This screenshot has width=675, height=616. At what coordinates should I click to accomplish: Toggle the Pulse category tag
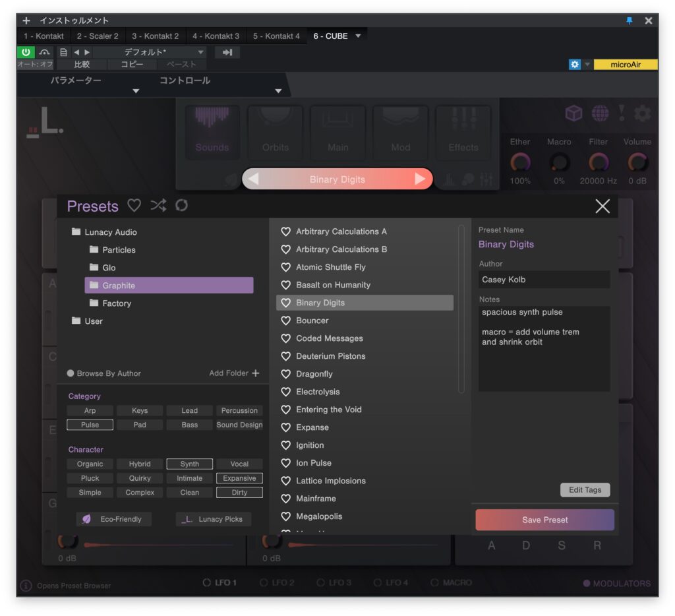tap(90, 425)
